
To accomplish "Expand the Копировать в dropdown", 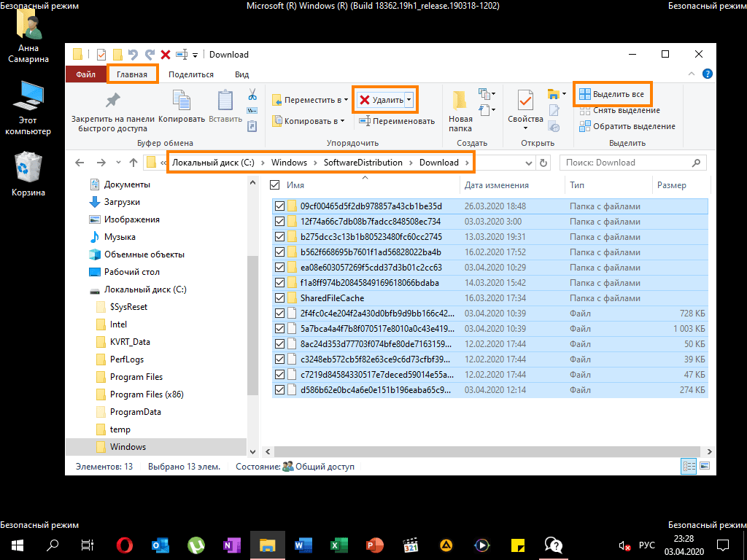I will pos(343,121).
